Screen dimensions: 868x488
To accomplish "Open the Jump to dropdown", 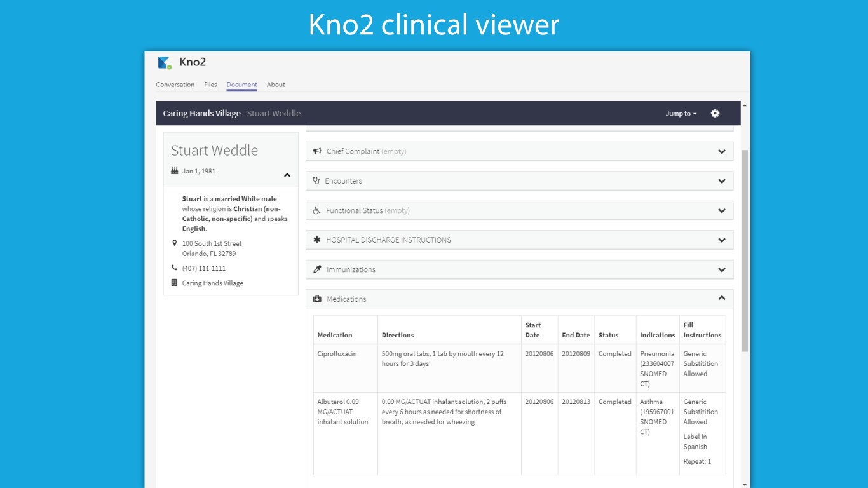I will (x=681, y=114).
